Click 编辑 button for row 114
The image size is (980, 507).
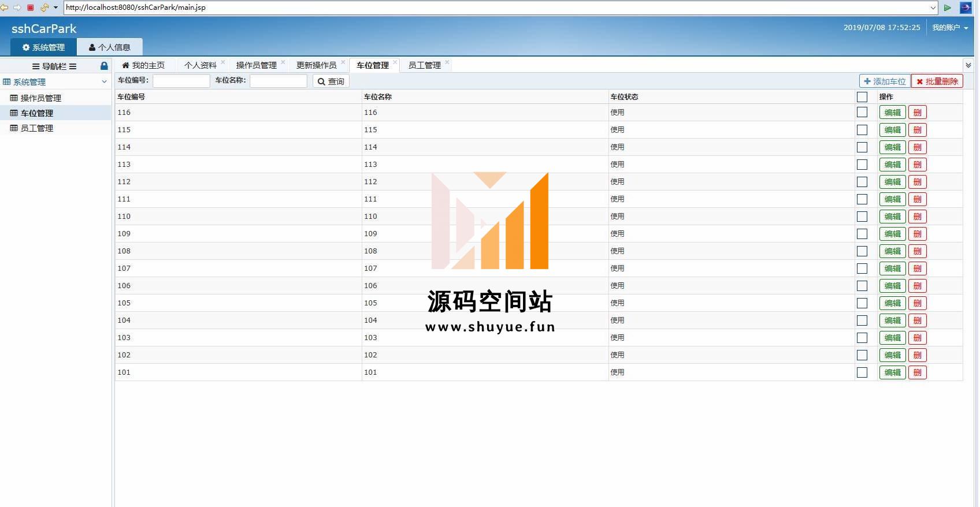[x=892, y=147]
